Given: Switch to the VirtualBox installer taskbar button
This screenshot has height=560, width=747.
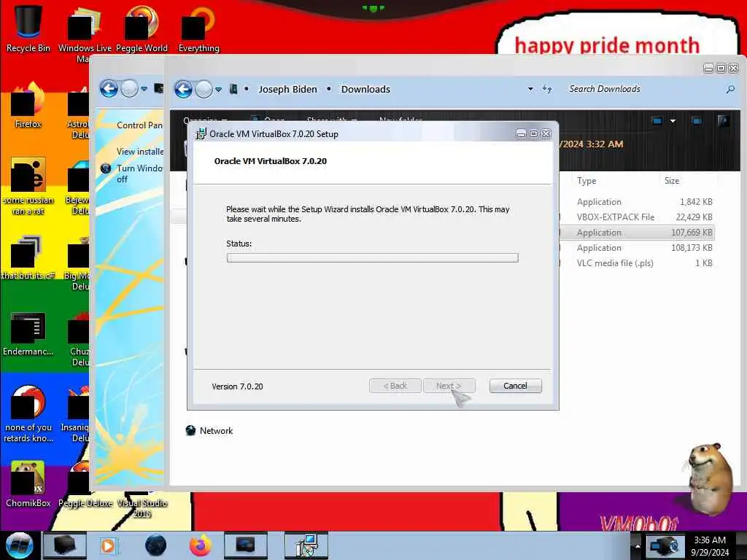Looking at the screenshot, I should (x=306, y=545).
